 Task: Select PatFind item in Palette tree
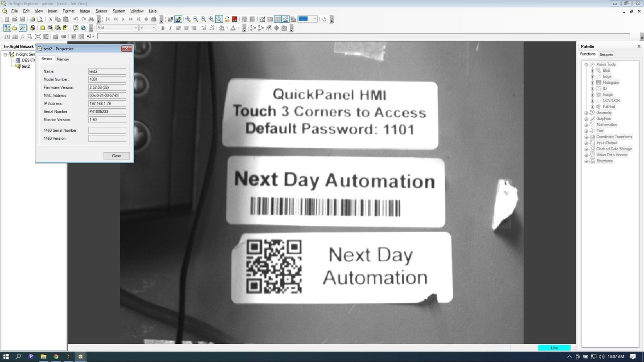609,106
